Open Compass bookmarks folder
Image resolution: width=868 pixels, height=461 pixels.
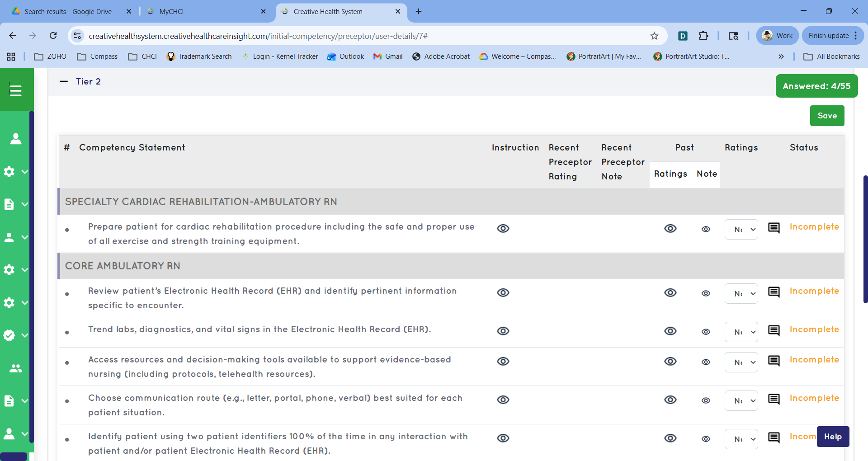[98, 56]
